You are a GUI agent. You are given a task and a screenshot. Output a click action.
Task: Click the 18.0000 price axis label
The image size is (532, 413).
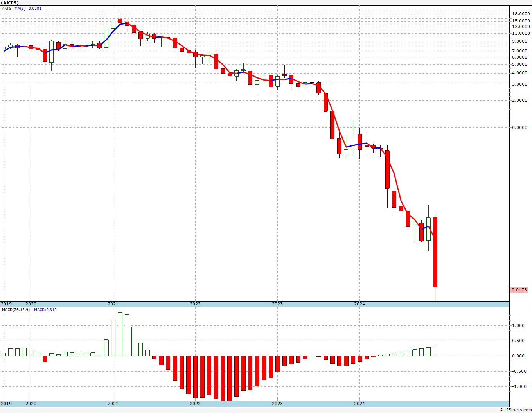[521, 14]
